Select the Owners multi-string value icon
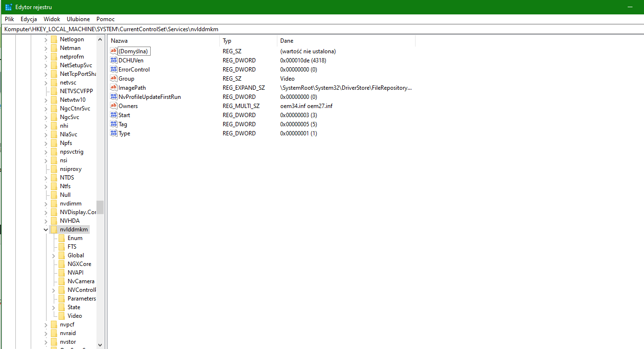644x349 pixels. point(114,106)
